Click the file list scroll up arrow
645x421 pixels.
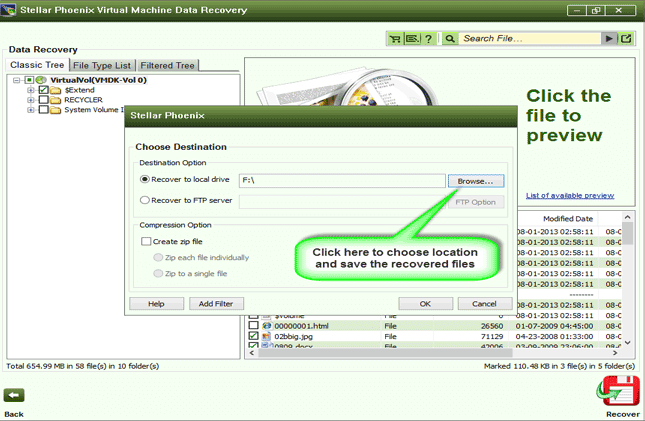pyautogui.click(x=627, y=217)
